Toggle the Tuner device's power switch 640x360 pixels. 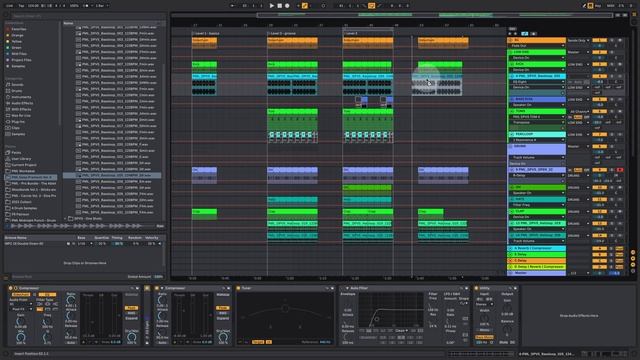[239, 288]
